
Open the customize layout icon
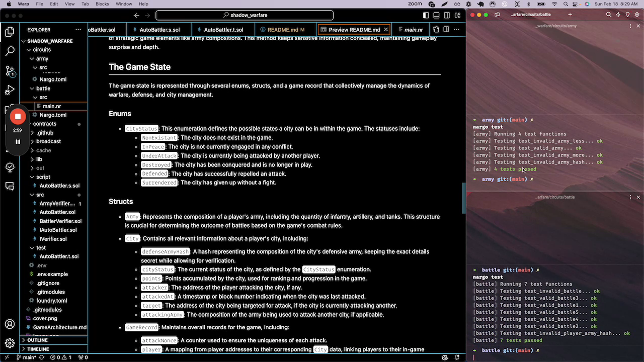pyautogui.click(x=458, y=16)
